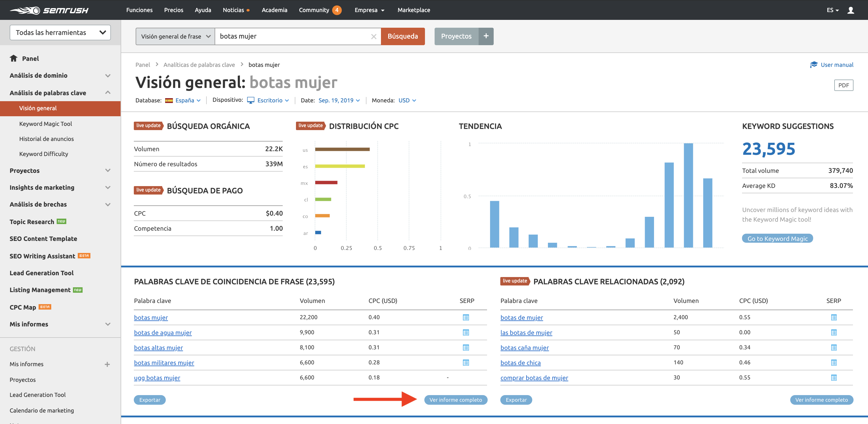Expand Mis informes section
This screenshot has height=424, width=868.
[108, 324]
